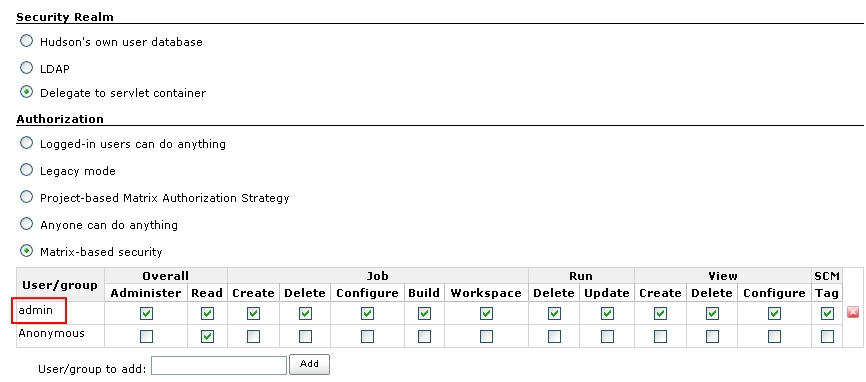
Task: Enable Anonymous Run Delete permission
Action: [x=554, y=336]
